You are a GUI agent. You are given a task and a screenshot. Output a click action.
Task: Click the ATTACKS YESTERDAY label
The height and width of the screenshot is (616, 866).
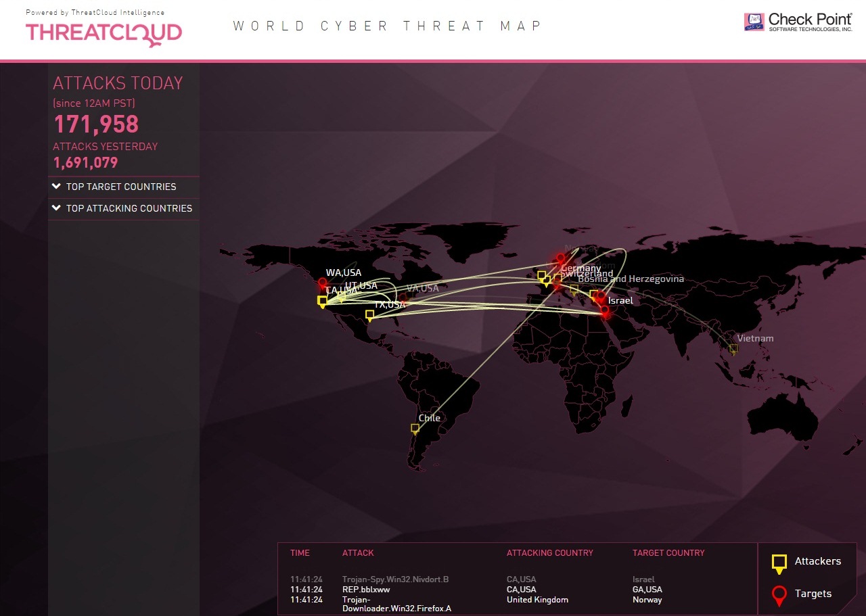pos(106,147)
